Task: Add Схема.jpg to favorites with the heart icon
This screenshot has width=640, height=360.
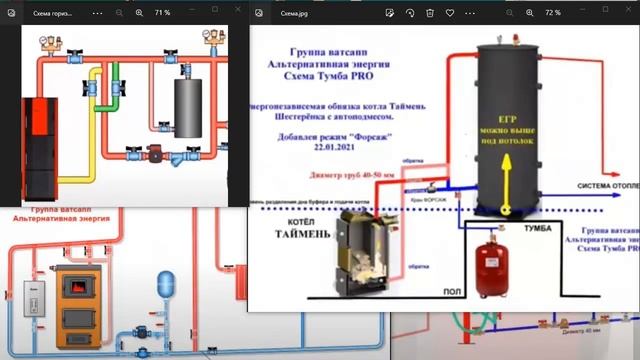Action: click(x=450, y=13)
